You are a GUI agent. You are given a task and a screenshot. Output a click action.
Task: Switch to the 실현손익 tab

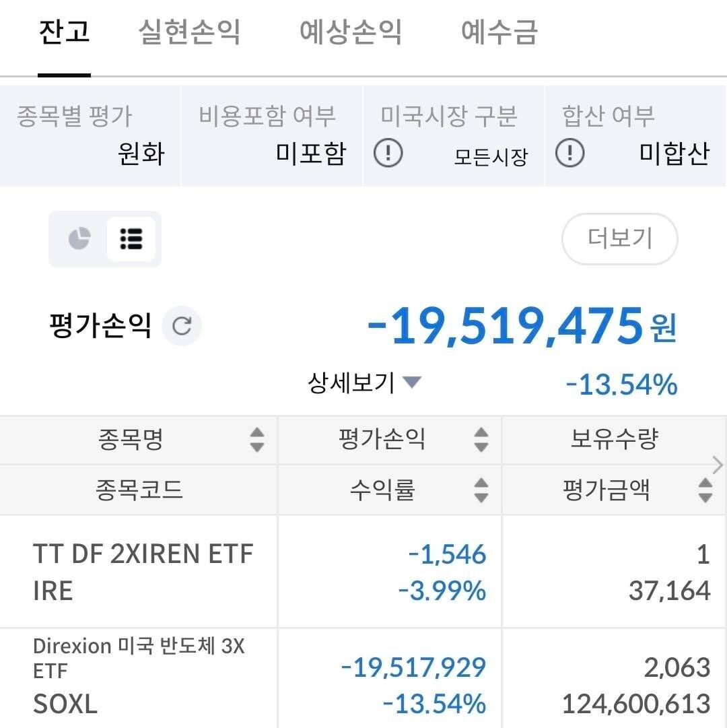[x=189, y=34]
